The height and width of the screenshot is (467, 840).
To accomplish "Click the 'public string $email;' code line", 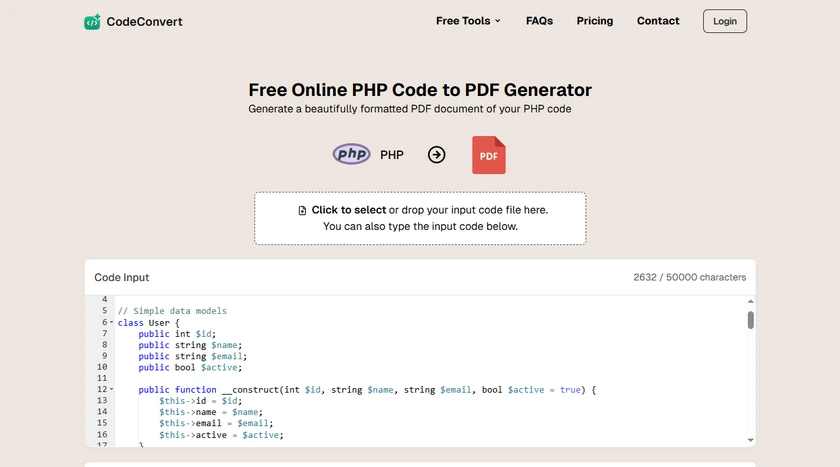I will 193,356.
